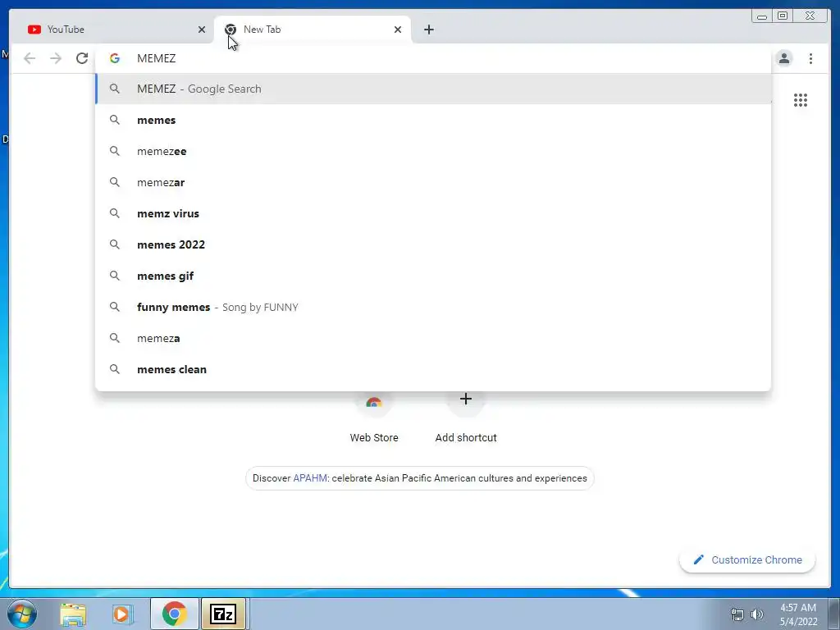Click the Chrome taskbar icon
Image resolution: width=840 pixels, height=630 pixels.
click(x=174, y=614)
